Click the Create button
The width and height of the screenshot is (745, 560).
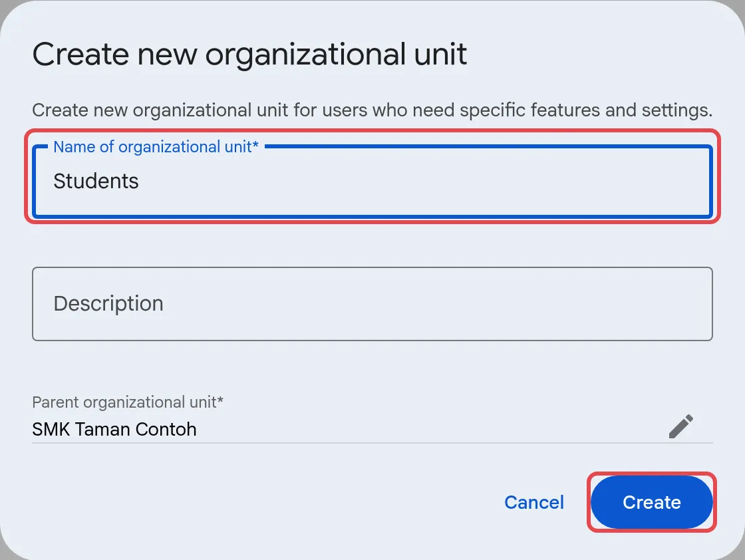click(651, 502)
